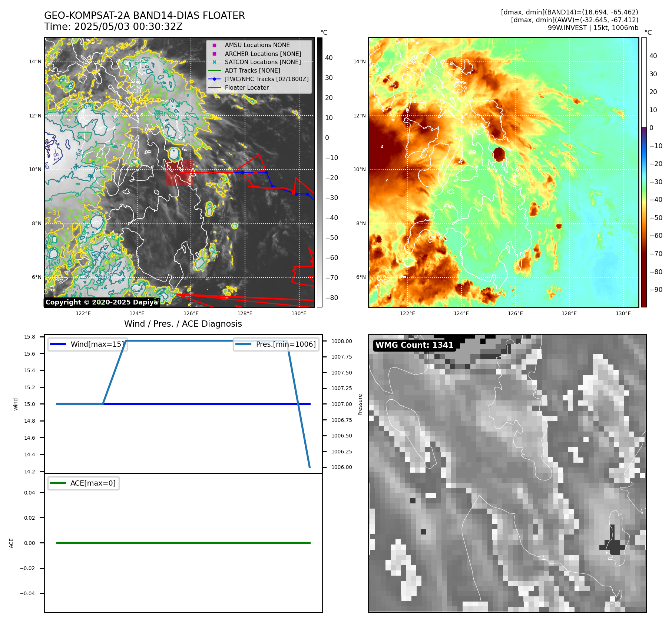Click the '99W.INVEST | 15kt, 1006mb' label
672x626 pixels.
[x=593, y=28]
